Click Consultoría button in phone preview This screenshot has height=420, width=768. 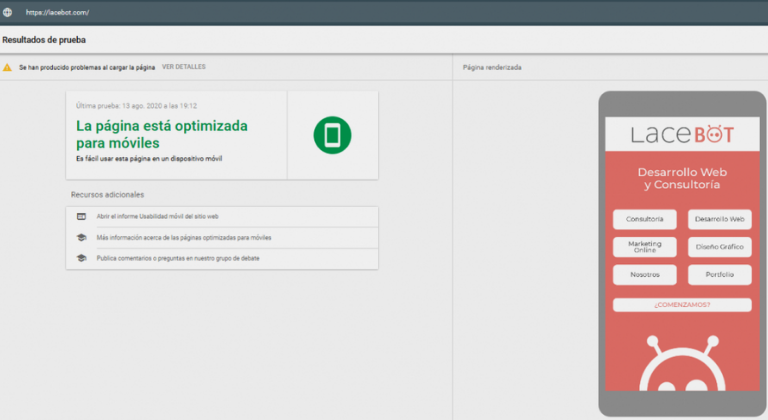pos(645,219)
